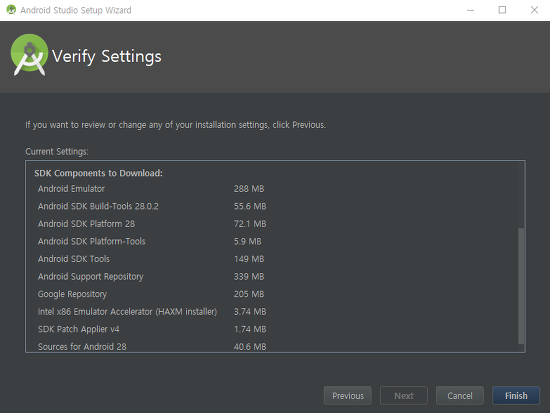Click the "55.6 MB" size value
The height and width of the screenshot is (413, 550).
point(250,206)
